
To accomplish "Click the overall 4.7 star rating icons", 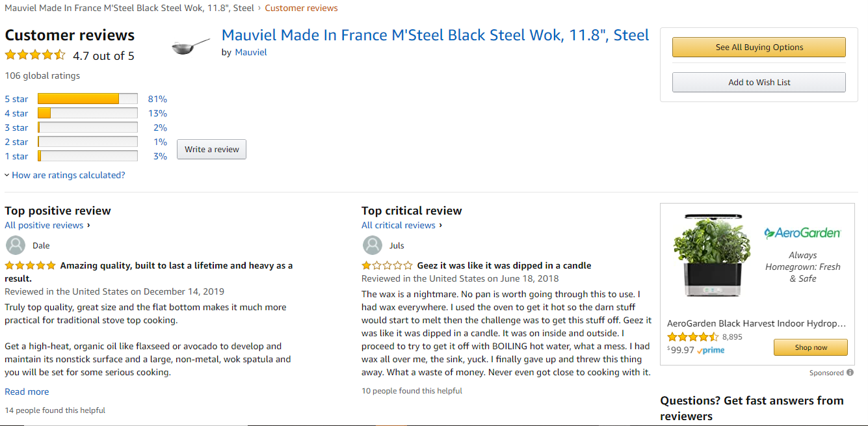I will coord(35,55).
